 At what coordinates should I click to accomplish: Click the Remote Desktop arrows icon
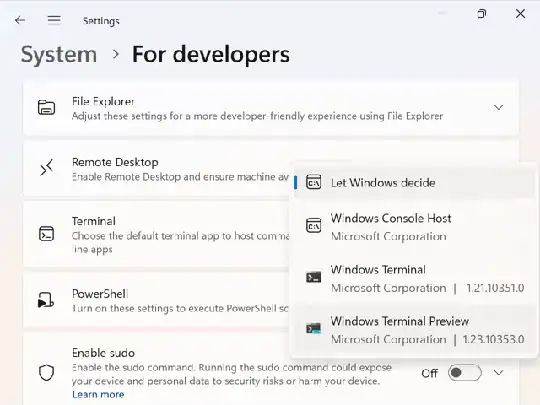[x=46, y=167]
